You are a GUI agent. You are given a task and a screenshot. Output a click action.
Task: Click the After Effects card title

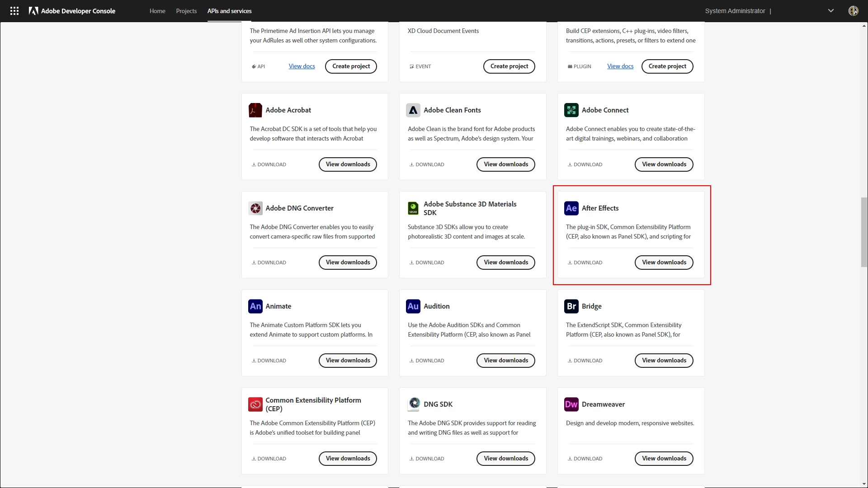coord(600,208)
